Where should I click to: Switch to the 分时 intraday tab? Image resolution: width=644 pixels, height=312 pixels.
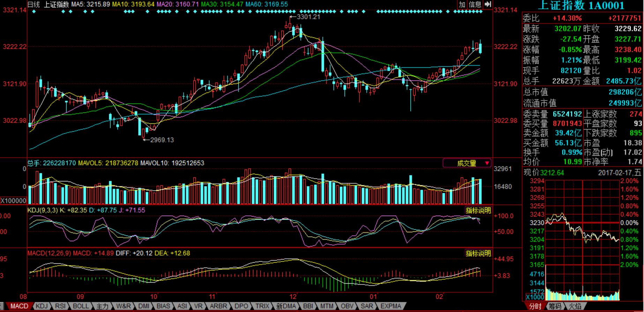tap(535, 306)
